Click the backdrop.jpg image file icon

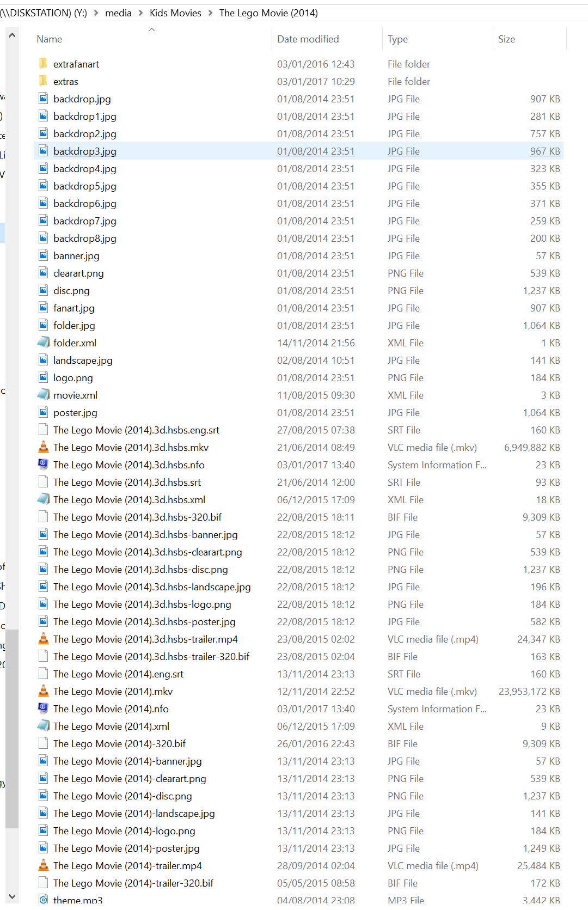point(44,99)
